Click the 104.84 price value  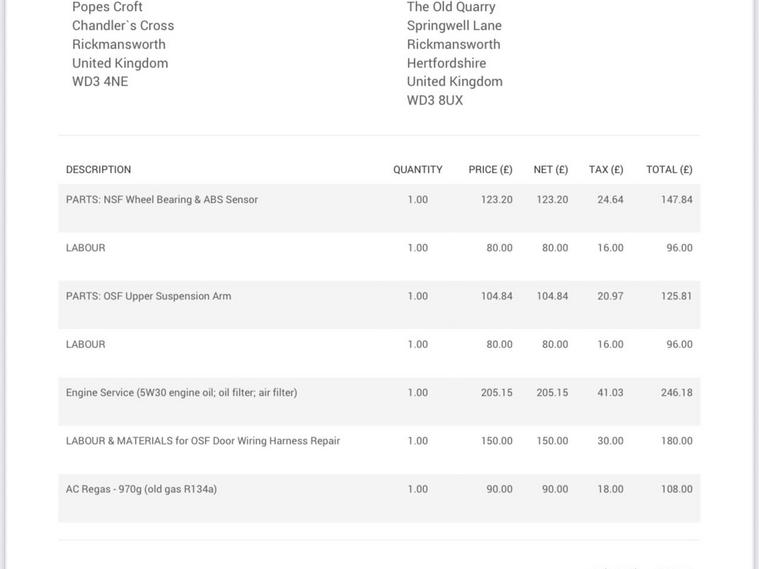(497, 296)
